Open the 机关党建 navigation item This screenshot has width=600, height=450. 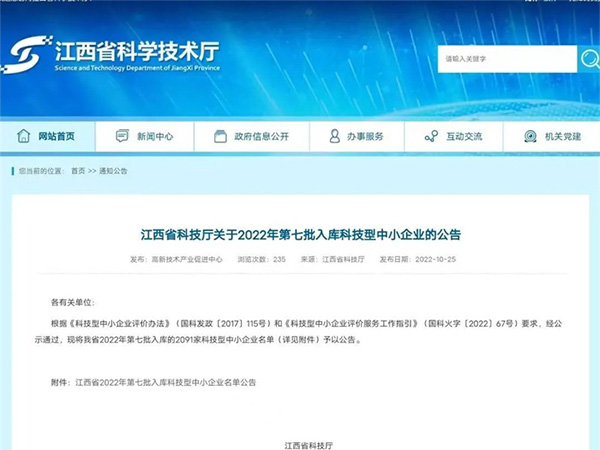click(562, 136)
